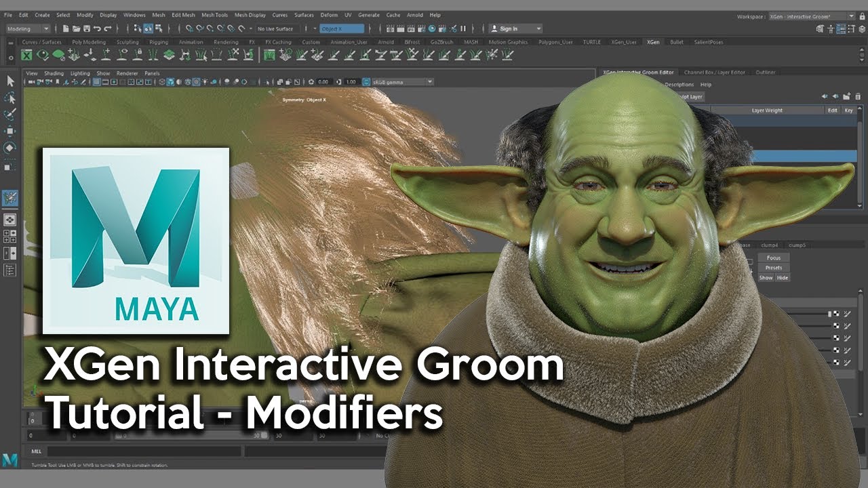The width and height of the screenshot is (868, 488).
Task: Toggle the second mask checker icon in modifier list
Action: [836, 325]
